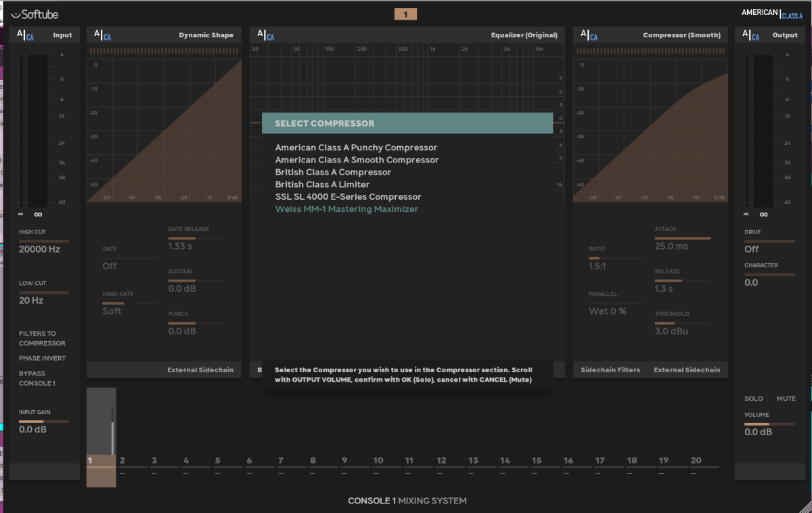Click the 20 Hz low cut value
The width and height of the screenshot is (812, 513).
31,300
